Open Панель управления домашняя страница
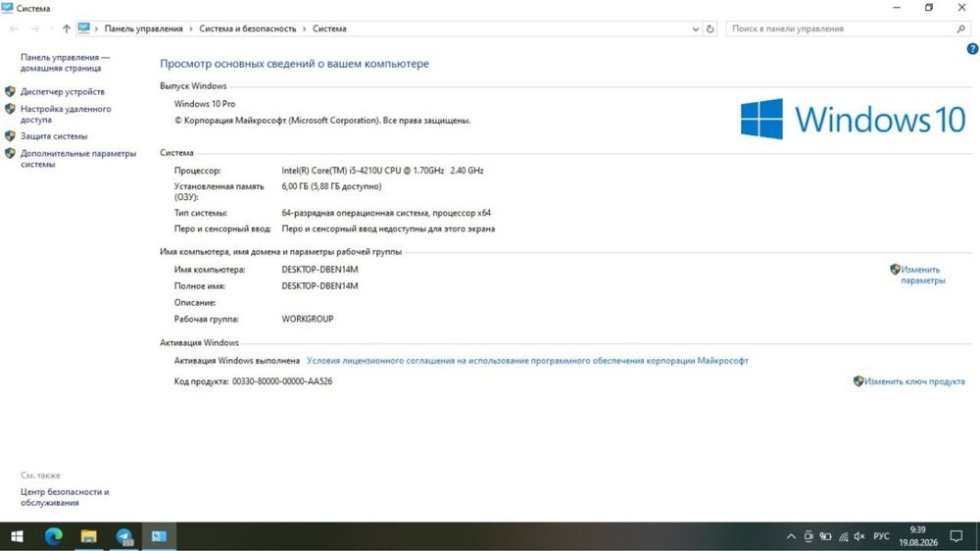980x551 pixels. click(x=65, y=63)
